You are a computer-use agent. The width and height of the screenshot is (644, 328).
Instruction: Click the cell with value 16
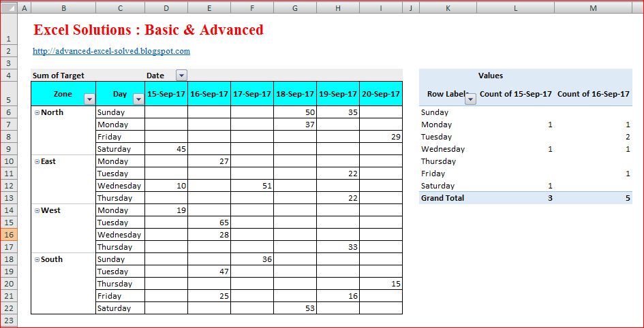(337, 296)
